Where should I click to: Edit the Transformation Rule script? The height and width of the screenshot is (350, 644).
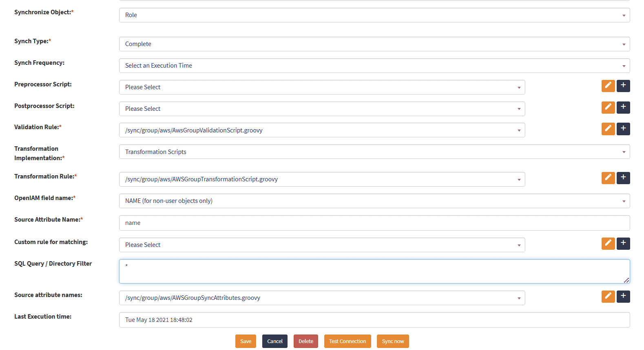point(608,178)
